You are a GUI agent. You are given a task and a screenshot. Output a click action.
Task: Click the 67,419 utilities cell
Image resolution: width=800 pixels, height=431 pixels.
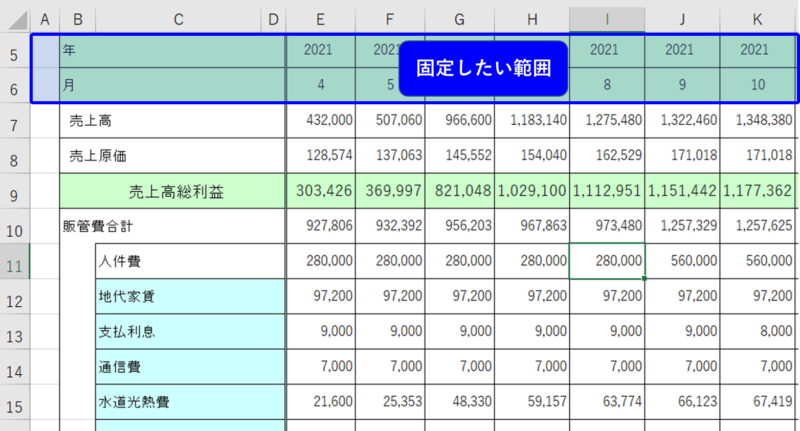757,402
